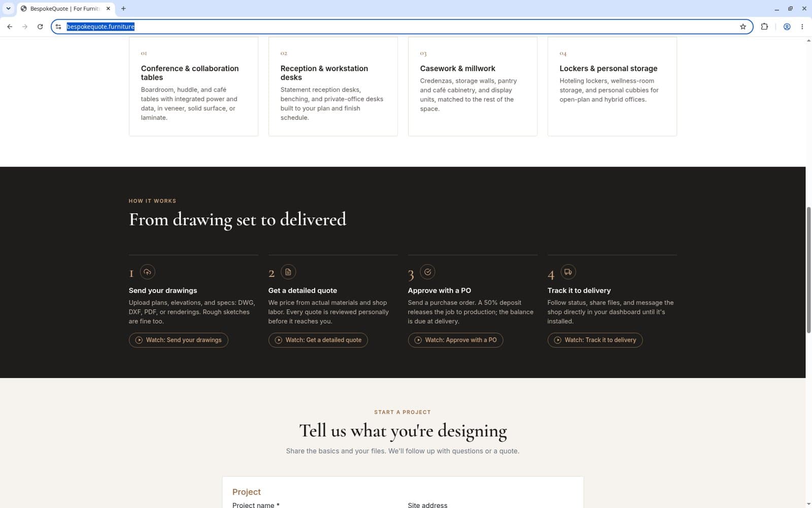Click the Casework & millwork heading
The height and width of the screenshot is (508, 812).
(x=457, y=69)
